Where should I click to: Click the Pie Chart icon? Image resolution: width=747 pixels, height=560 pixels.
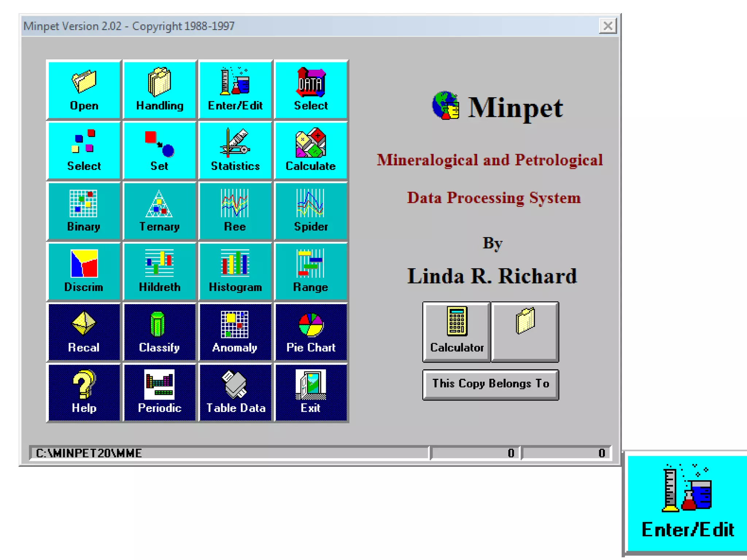click(311, 332)
